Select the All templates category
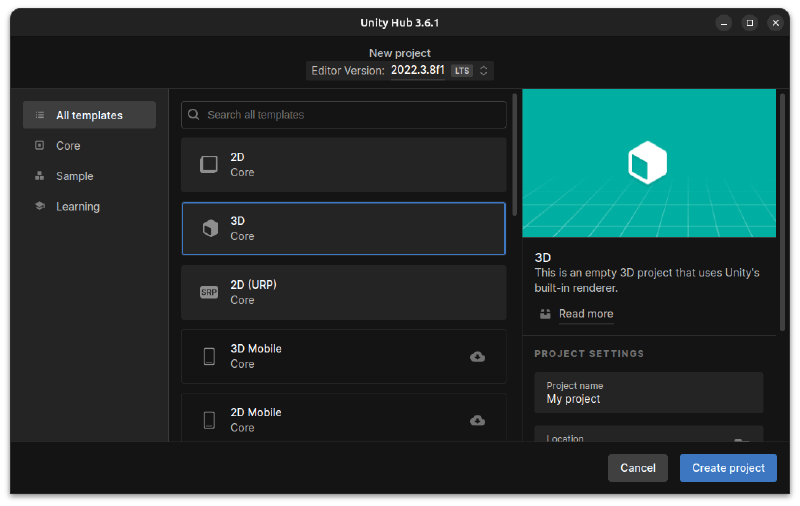The width and height of the screenshot is (800, 506). click(x=89, y=115)
